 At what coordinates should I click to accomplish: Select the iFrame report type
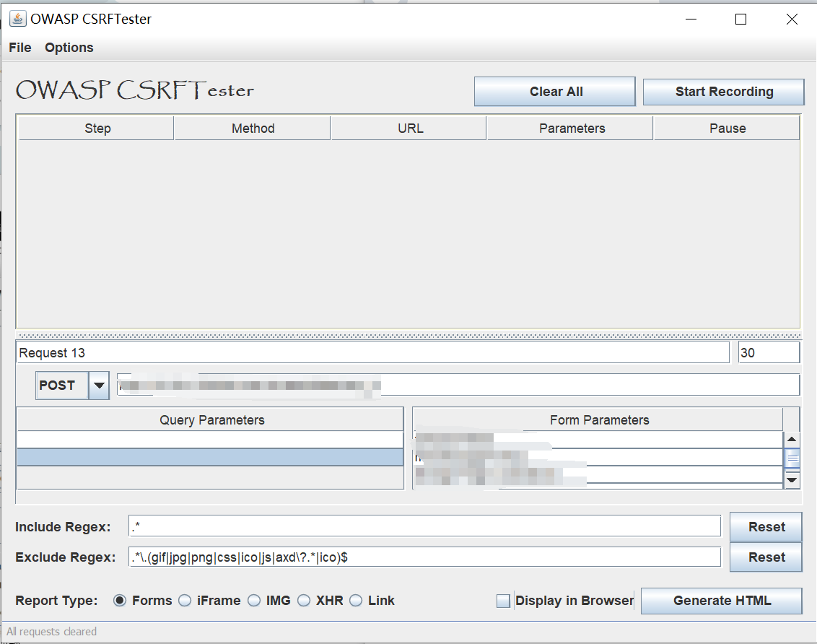coord(185,601)
